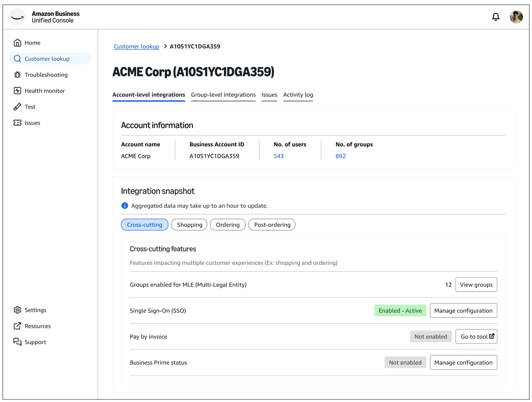Switch to Group-level integrations tab
Screen dimensions: 532x402
coord(223,95)
